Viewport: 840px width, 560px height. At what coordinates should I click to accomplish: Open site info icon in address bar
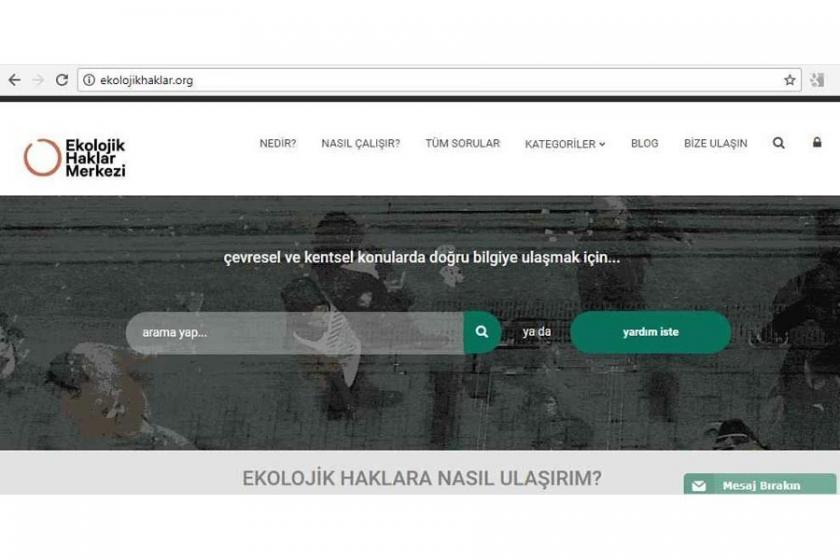click(89, 80)
